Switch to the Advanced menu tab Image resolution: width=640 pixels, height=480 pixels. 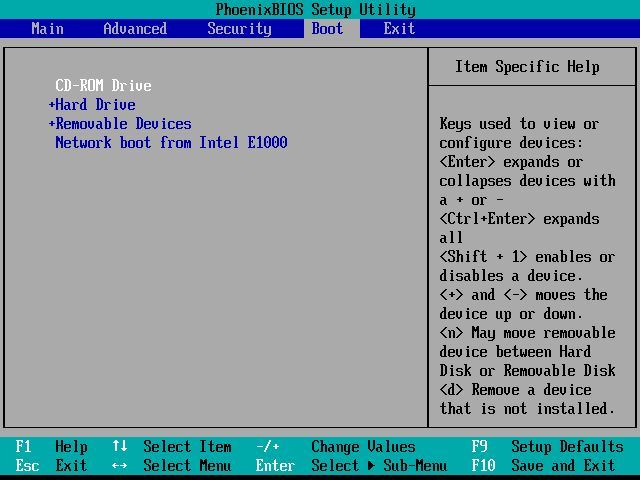(135, 29)
